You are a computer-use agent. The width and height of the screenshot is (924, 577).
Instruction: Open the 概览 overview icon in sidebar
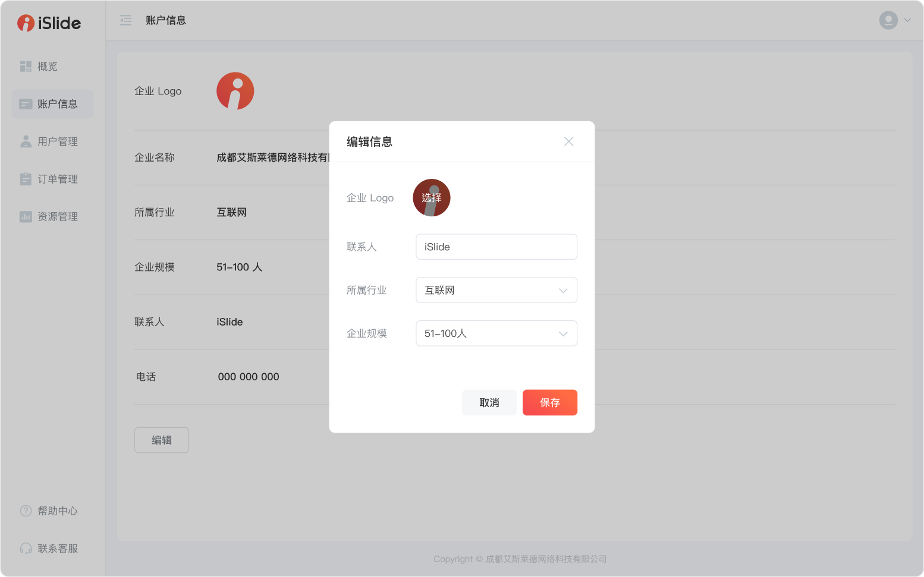(x=26, y=67)
